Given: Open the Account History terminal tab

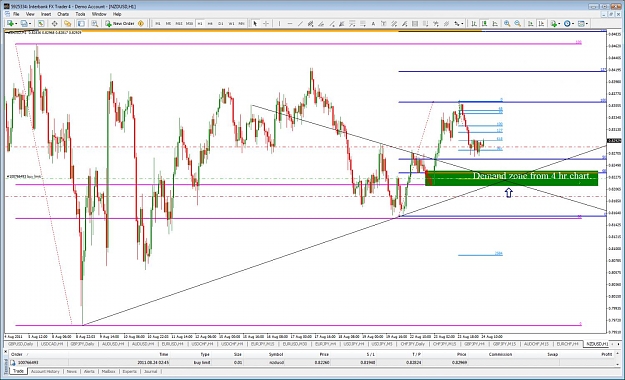Looking at the screenshot, I should pos(45,371).
